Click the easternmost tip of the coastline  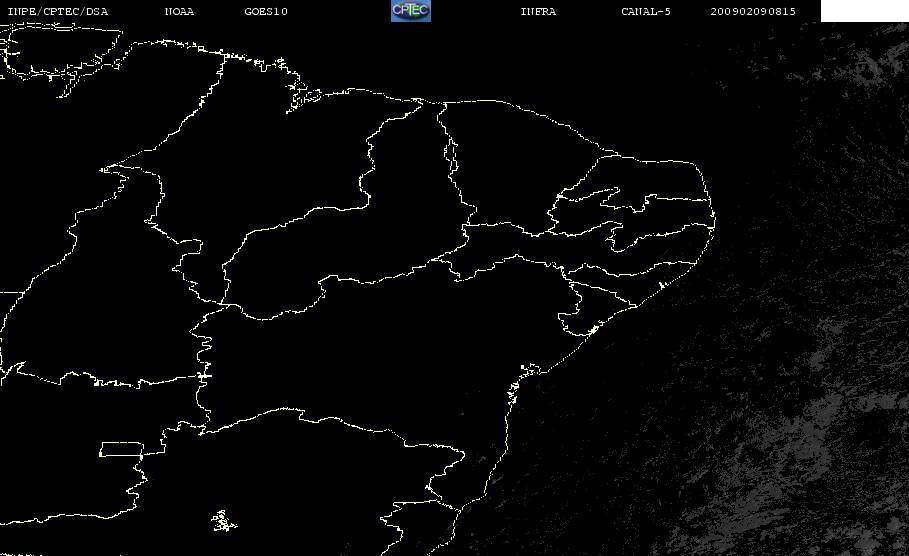pyautogui.click(x=714, y=220)
